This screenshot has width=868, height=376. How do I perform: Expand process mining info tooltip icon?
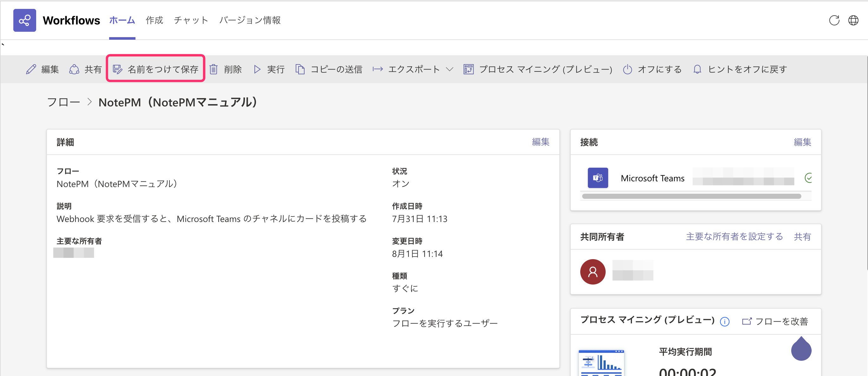coord(725,321)
